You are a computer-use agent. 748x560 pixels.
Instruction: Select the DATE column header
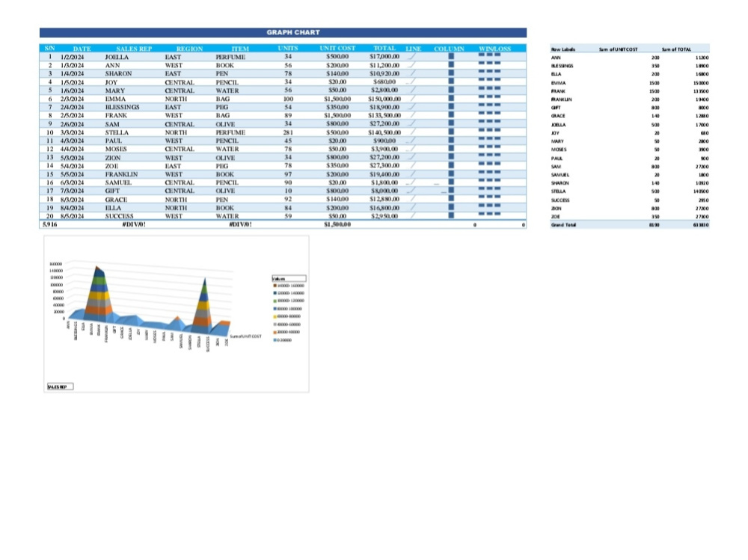point(82,49)
